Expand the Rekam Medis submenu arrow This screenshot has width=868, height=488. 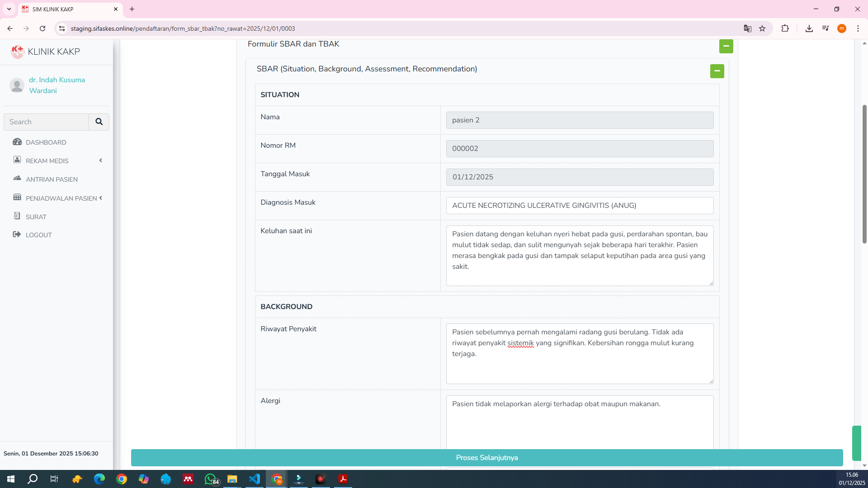coord(100,160)
